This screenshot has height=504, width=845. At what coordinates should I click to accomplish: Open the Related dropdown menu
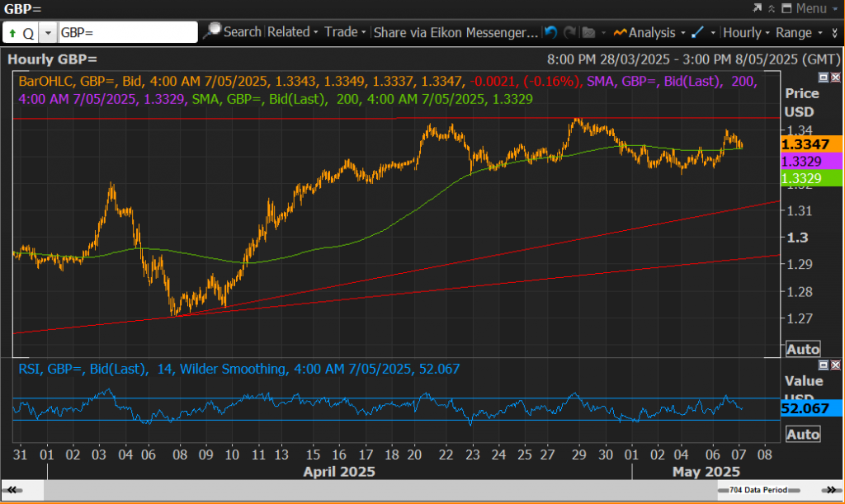[x=293, y=32]
